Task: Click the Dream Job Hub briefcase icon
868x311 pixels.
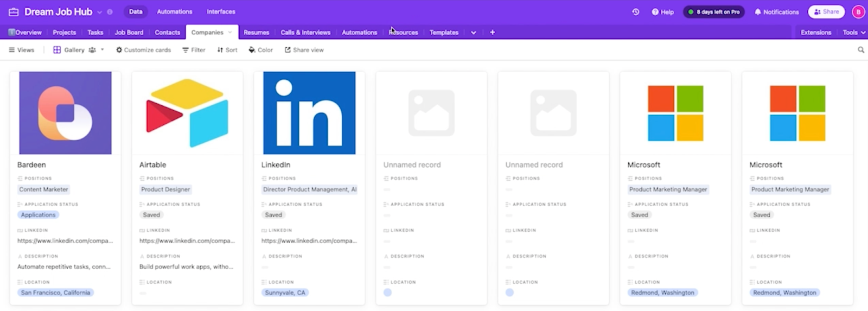Action: point(14,12)
